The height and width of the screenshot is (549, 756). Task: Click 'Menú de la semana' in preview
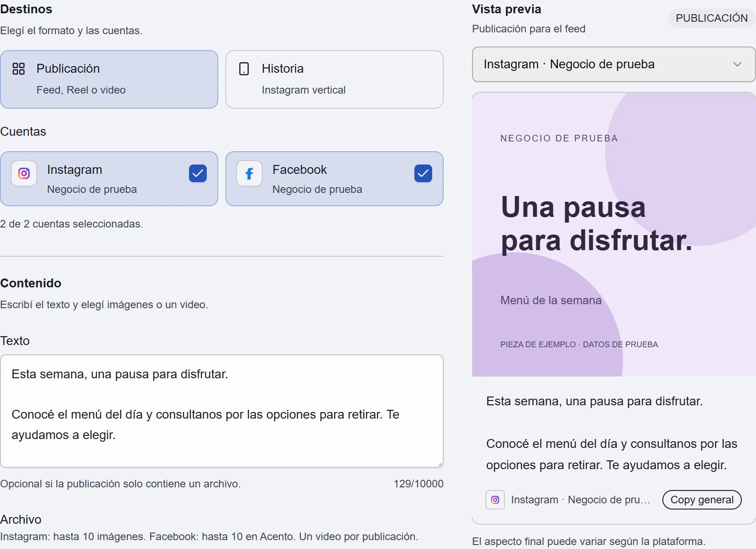coord(551,300)
